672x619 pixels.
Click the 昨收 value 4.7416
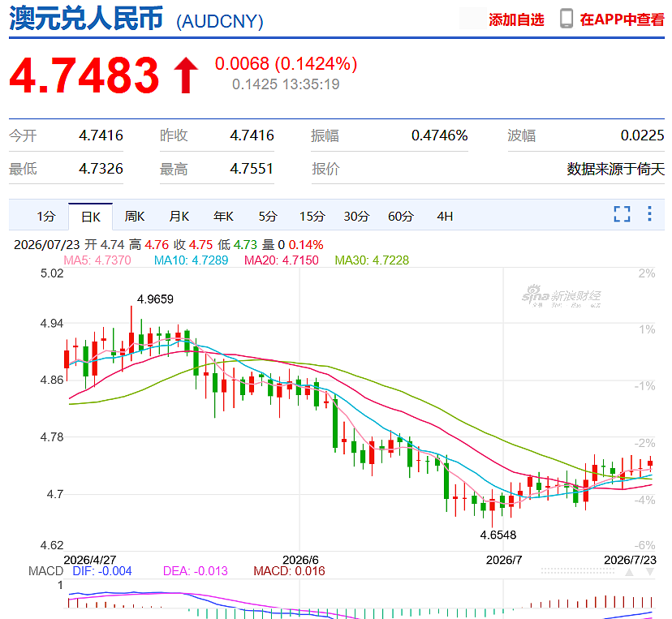pyautogui.click(x=252, y=135)
